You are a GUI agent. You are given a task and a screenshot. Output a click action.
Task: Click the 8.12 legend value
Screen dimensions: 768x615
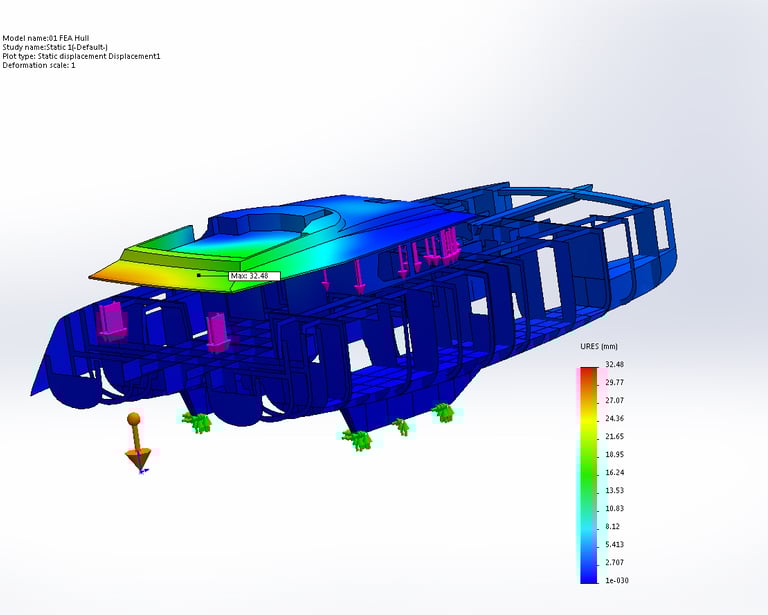(612, 527)
